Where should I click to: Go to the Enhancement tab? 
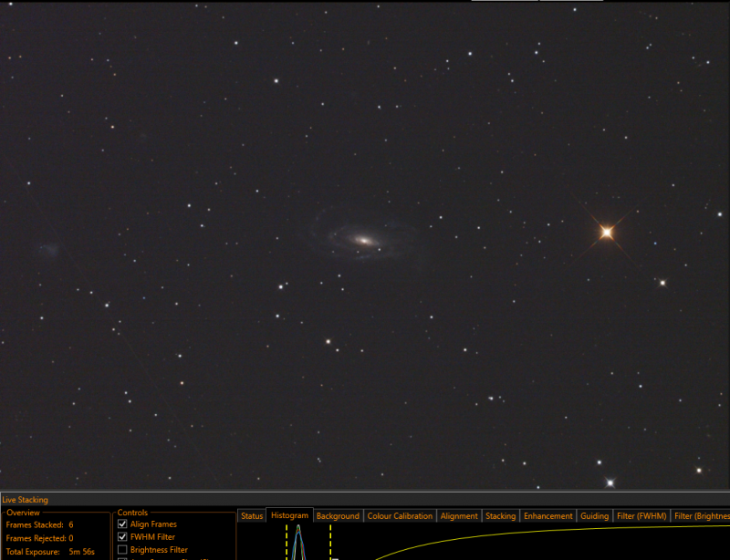[x=548, y=516]
